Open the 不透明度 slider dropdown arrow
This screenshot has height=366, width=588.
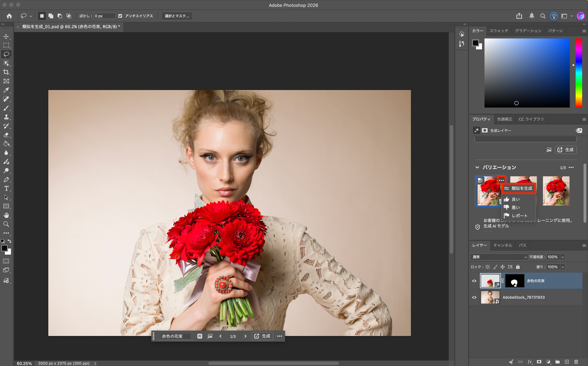tap(563, 257)
